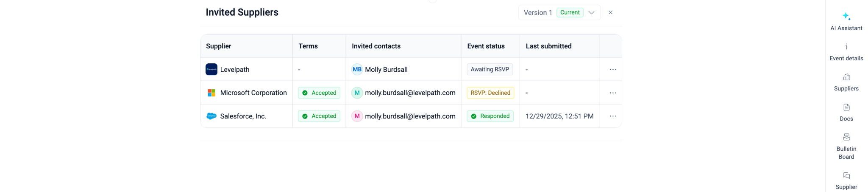This screenshot has height=192, width=868.
Task: Click the Supplier column header
Action: point(219,46)
